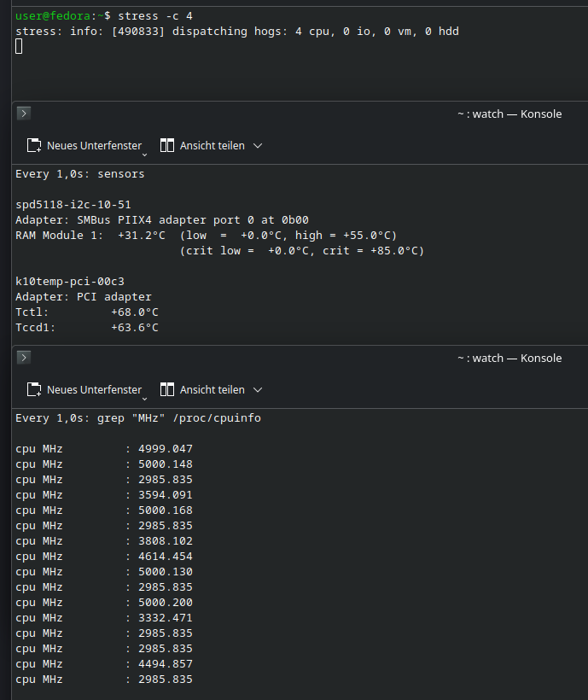The height and width of the screenshot is (700, 588).
Task: Click the 'spd5118-i2c-10-51' sensor name
Action: [73, 205]
